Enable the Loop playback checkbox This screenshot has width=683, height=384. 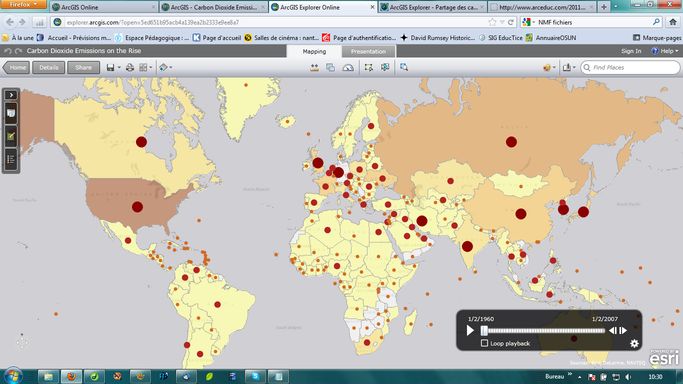484,343
